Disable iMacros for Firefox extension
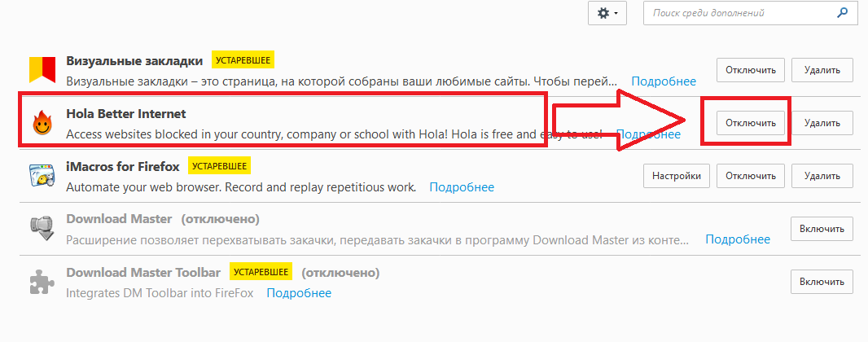The image size is (868, 342). pos(751,176)
